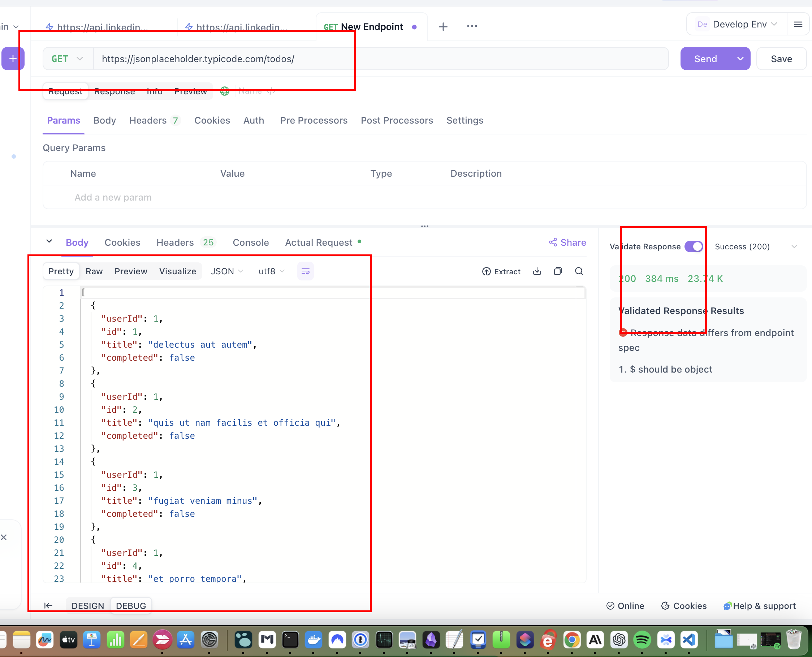Viewport: 812px width, 657px height.
Task: Click the Save button
Action: point(781,59)
